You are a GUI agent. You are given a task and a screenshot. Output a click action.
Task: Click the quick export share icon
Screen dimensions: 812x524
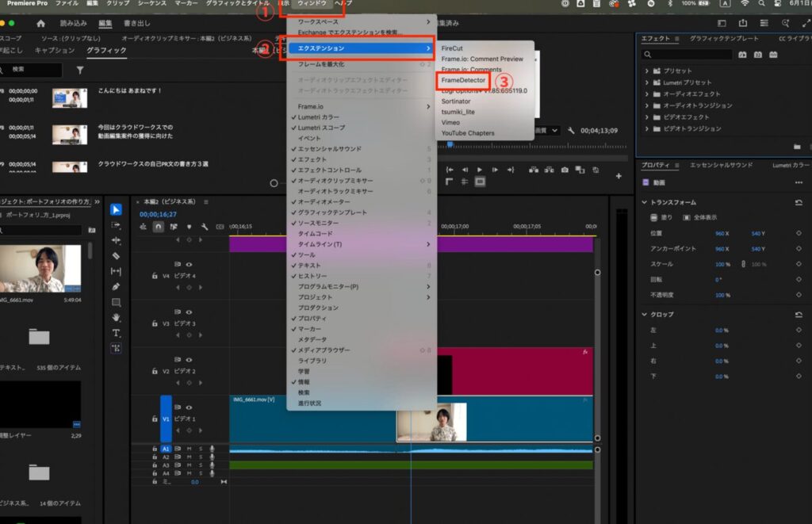pos(743,23)
